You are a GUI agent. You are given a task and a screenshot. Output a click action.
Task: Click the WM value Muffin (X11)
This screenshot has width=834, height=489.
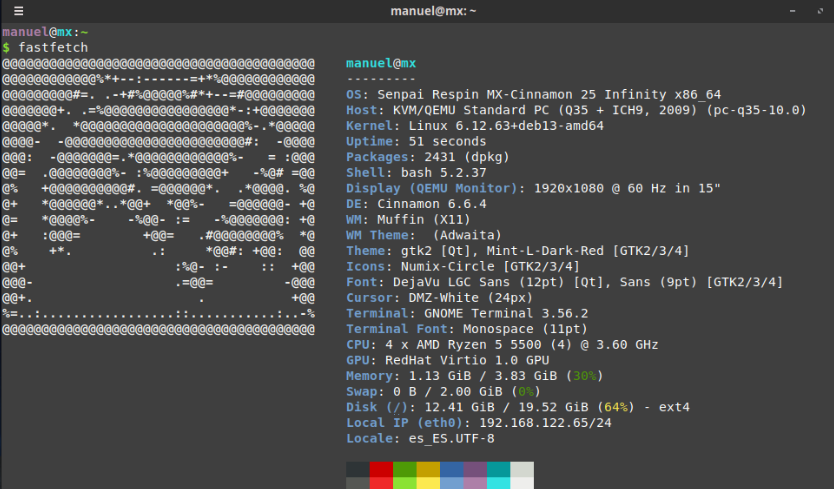coord(424,219)
